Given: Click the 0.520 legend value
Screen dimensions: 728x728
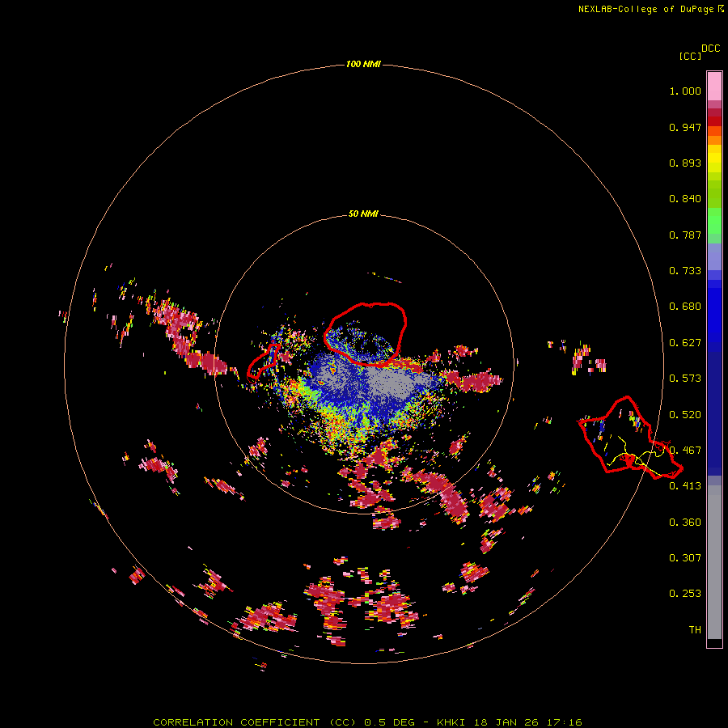Looking at the screenshot, I should pos(685,415).
